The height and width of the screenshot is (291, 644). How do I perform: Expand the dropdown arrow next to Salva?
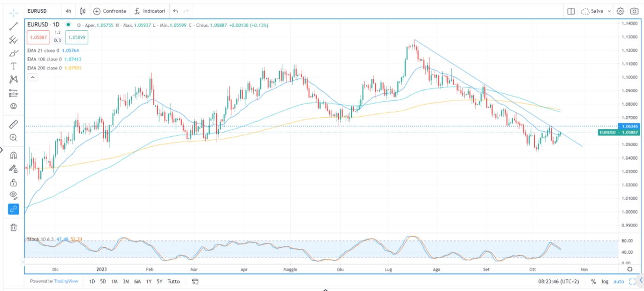(609, 11)
